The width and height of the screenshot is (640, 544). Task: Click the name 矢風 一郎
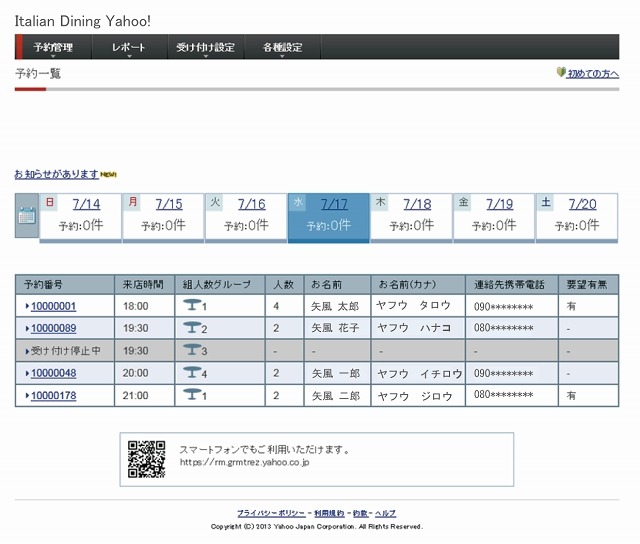tap(336, 373)
